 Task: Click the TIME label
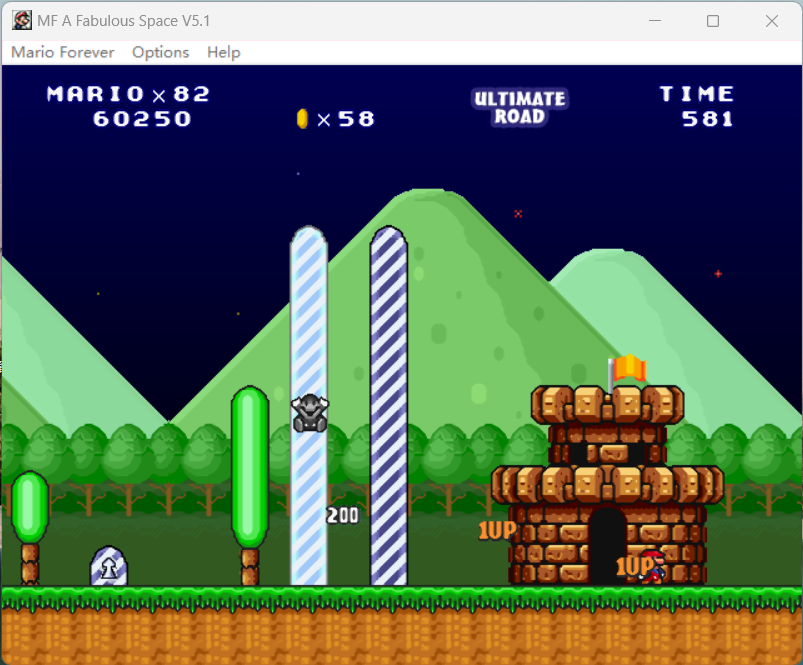[697, 94]
